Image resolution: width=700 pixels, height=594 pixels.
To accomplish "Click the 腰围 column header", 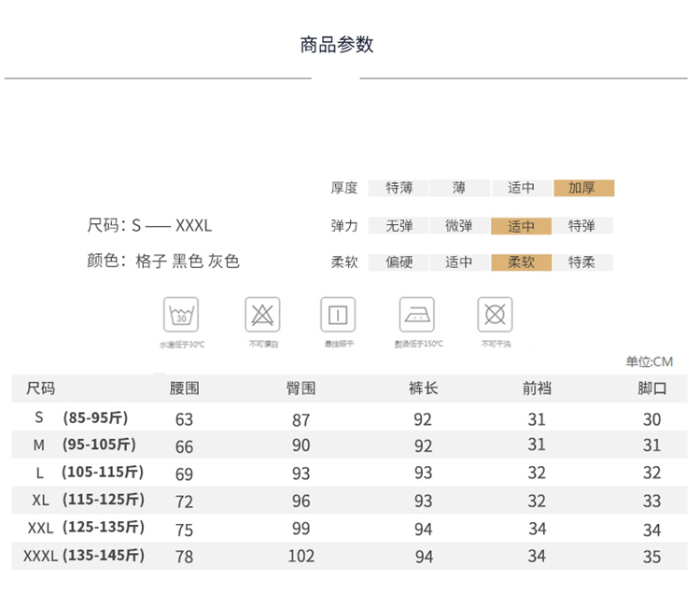I will tap(185, 389).
